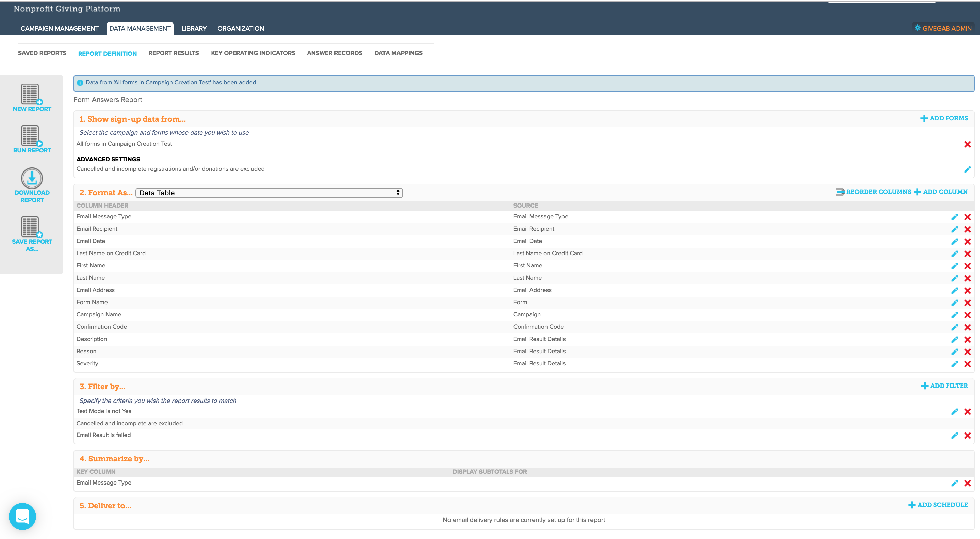Open Data Mappings subtab
This screenshot has height=539, width=980.
tap(398, 53)
